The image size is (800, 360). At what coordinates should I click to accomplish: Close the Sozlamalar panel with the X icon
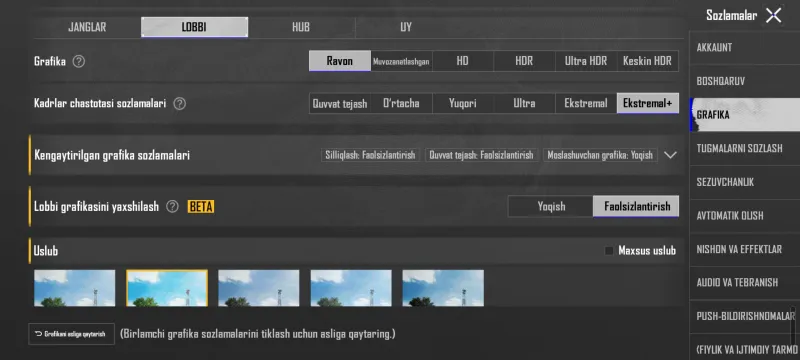(x=773, y=15)
